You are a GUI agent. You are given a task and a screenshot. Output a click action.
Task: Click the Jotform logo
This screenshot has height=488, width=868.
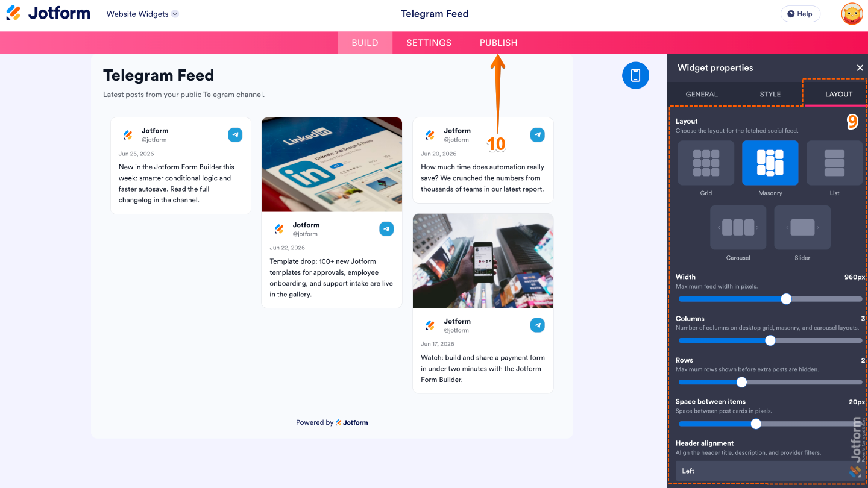click(x=48, y=13)
